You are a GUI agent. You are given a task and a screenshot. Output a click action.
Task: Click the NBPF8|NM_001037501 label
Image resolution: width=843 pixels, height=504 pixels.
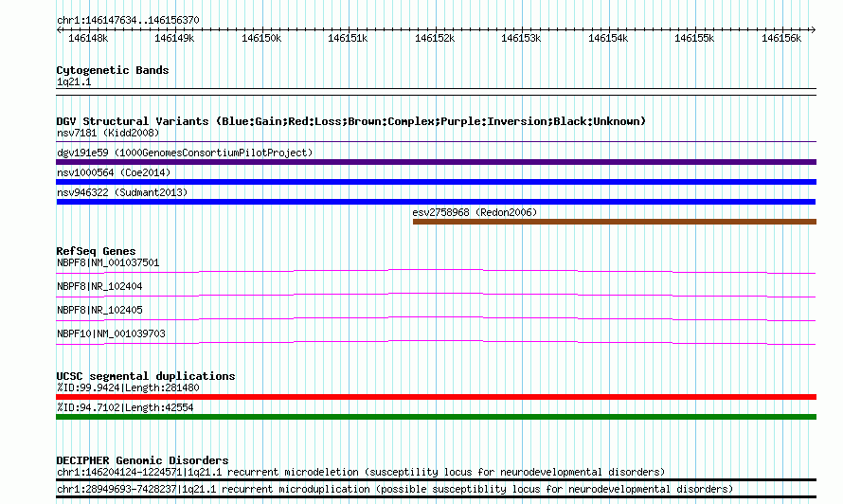(108, 262)
